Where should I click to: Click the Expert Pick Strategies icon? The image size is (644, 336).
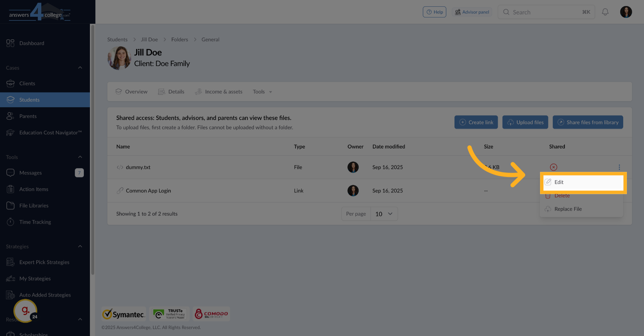coord(10,262)
